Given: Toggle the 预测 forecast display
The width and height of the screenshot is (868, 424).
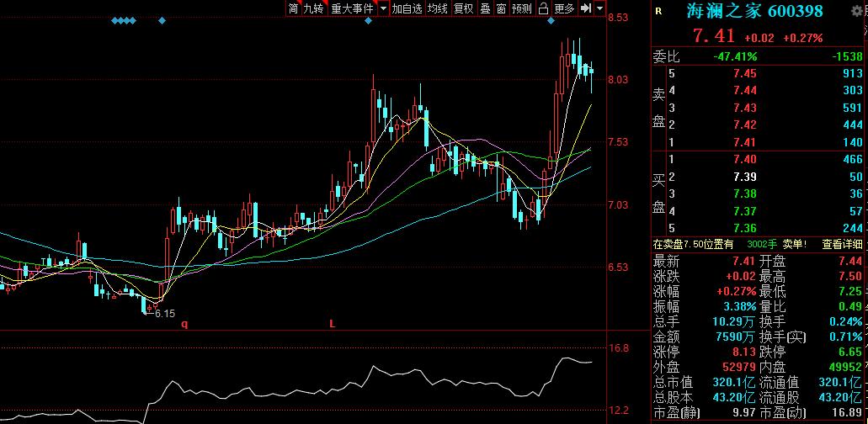Looking at the screenshot, I should (x=522, y=8).
